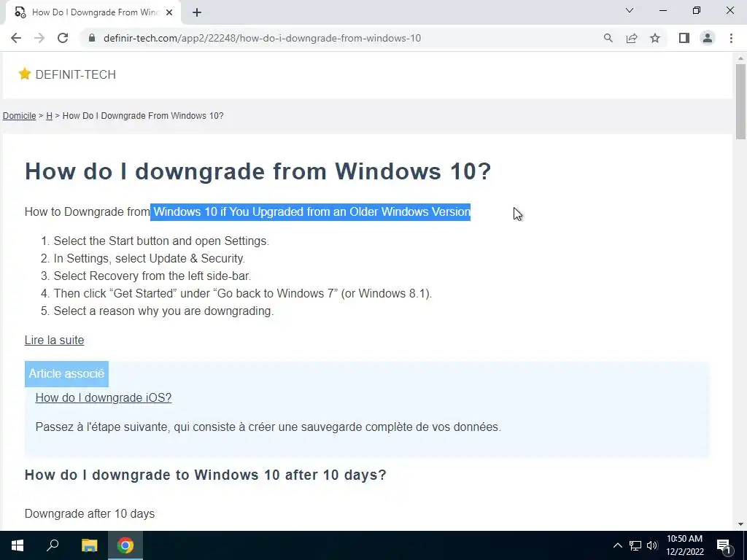Show hidden system tray icons
This screenshot has width=747, height=560.
tap(617, 545)
